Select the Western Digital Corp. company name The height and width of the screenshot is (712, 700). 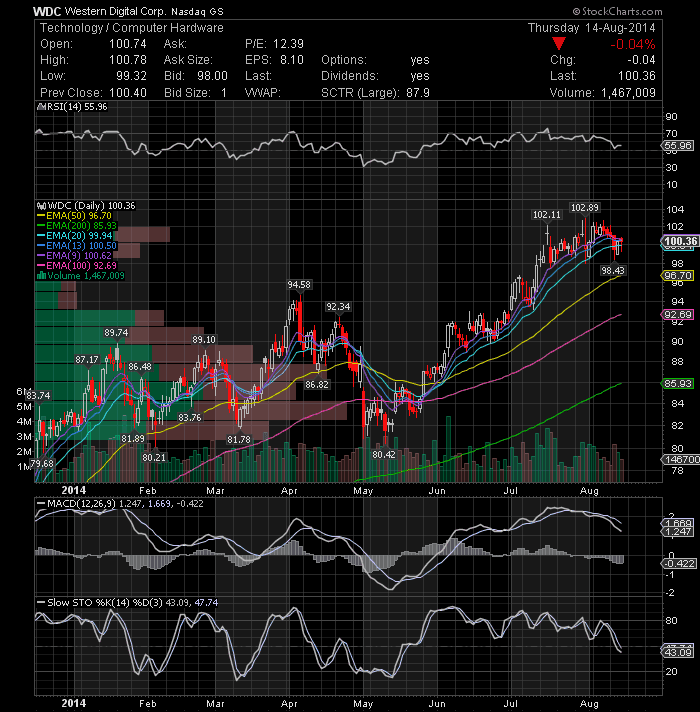(115, 11)
